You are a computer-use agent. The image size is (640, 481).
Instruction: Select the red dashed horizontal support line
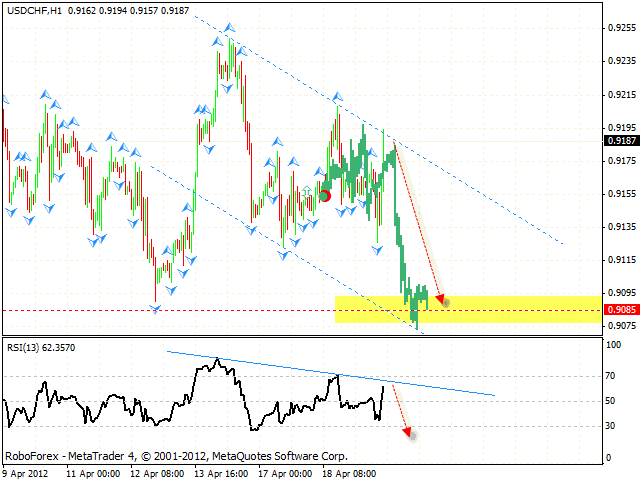(x=200, y=310)
